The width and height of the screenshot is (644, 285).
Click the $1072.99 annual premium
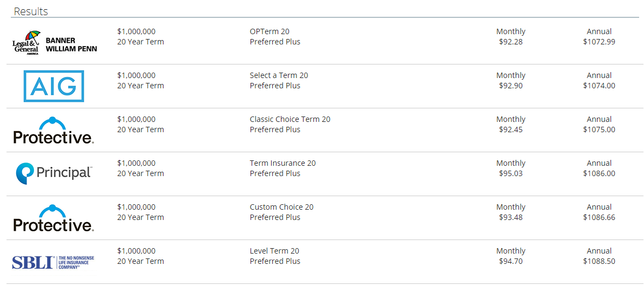(599, 42)
